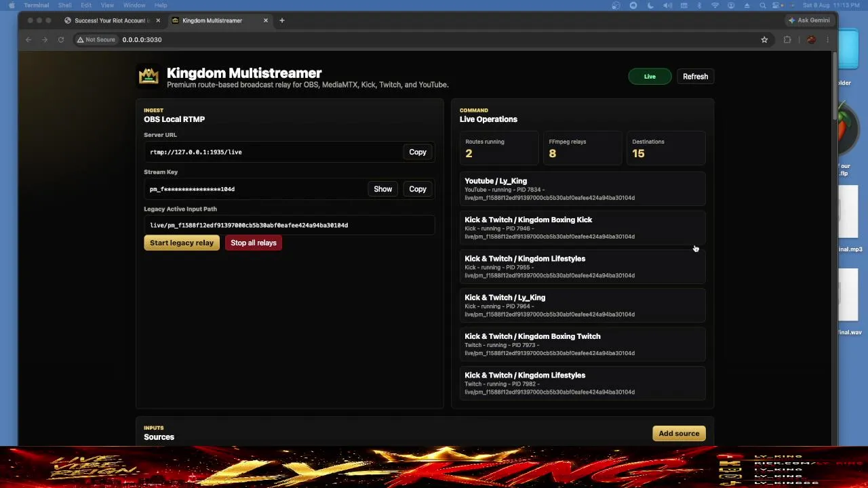Click the OBS Local RTMP heading
Viewport: 868px width, 488px height.
click(174, 119)
